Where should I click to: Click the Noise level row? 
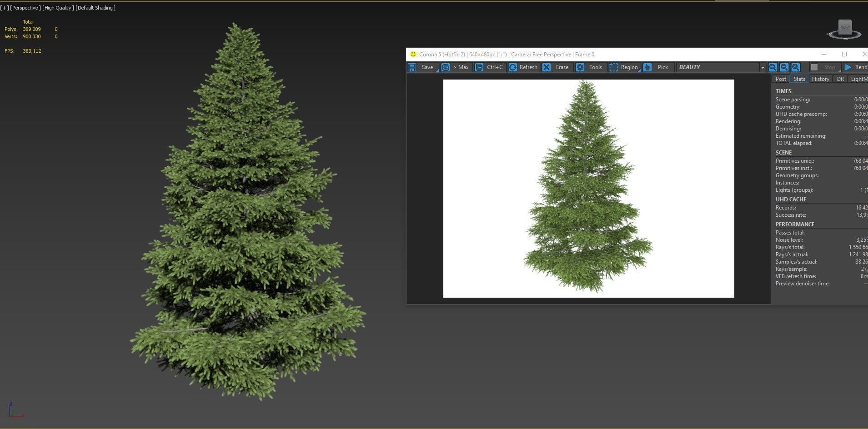(x=822, y=240)
